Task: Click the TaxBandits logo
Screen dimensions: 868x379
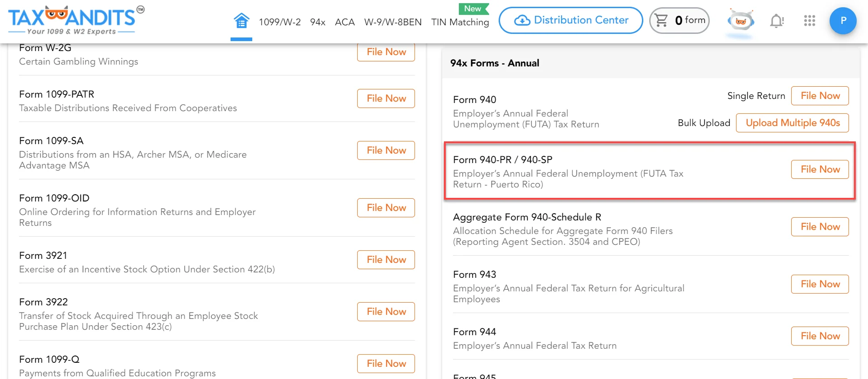Action: (76, 21)
